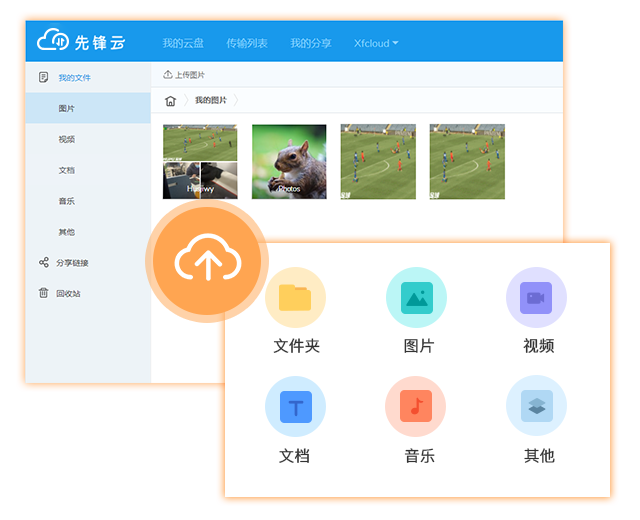Screen dimensions: 640x520
Task: Select 视频 in the left sidebar
Action: [x=67, y=140]
